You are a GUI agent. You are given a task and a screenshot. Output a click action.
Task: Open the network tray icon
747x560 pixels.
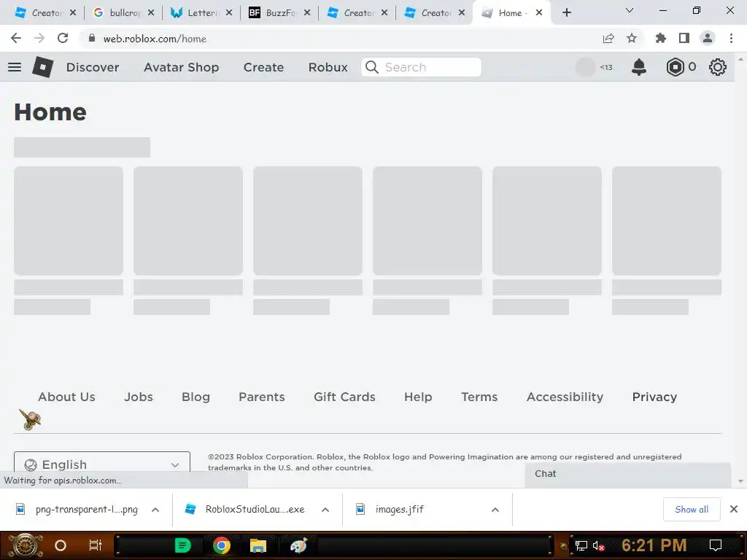pos(581,545)
